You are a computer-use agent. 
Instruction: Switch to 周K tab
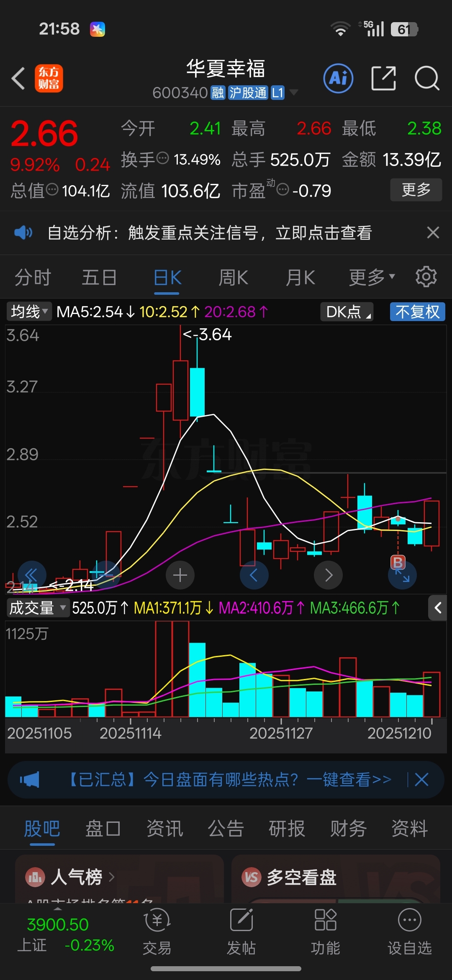234,277
